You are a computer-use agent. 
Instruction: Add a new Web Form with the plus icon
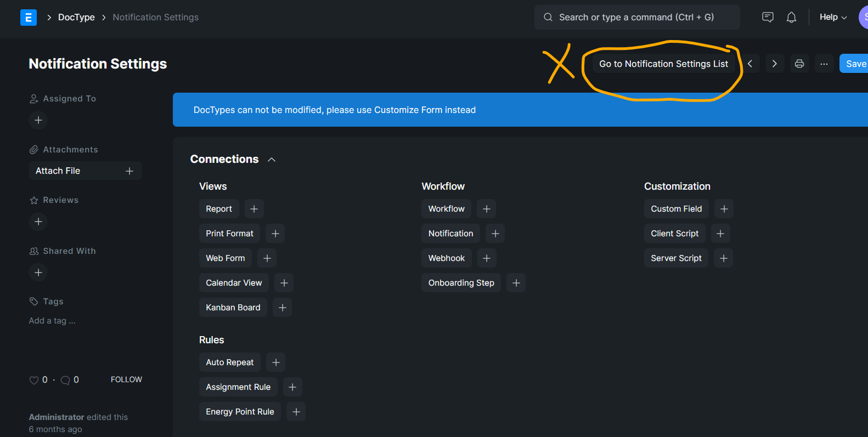(267, 258)
